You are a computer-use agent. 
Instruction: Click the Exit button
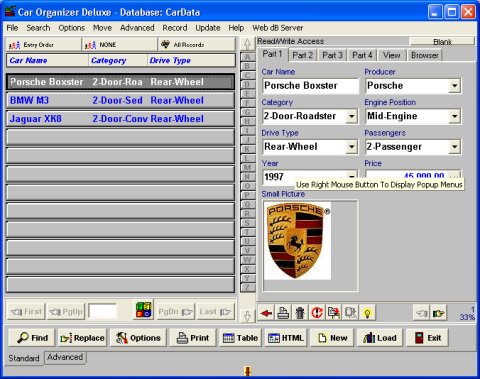[427, 338]
